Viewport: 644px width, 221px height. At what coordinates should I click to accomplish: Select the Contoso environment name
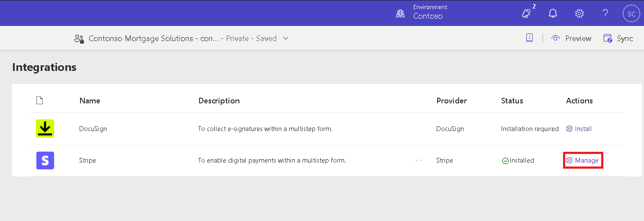click(428, 16)
